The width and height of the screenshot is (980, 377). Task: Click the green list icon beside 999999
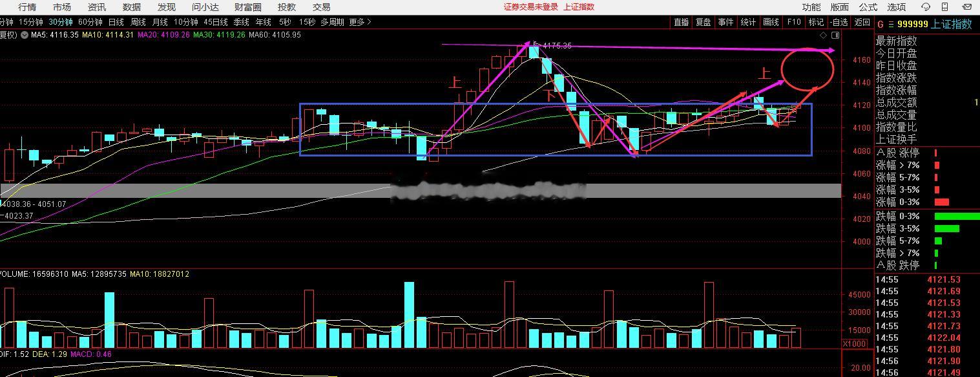891,24
